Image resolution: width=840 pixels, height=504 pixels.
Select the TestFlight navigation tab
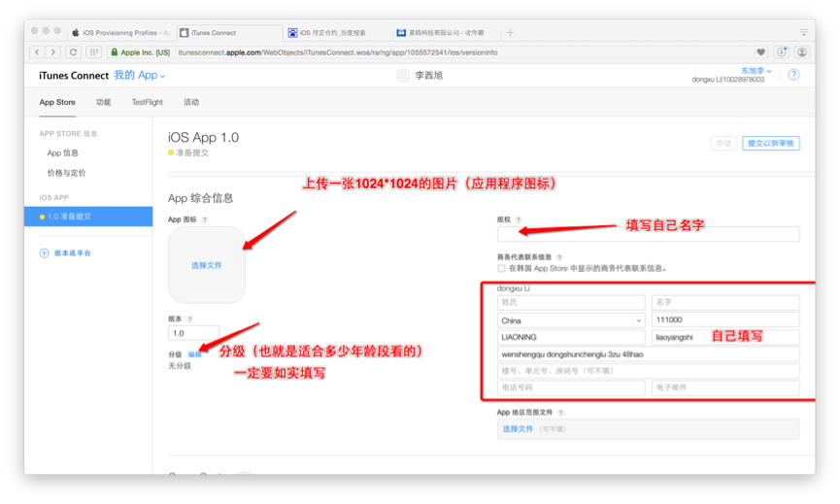click(x=148, y=102)
